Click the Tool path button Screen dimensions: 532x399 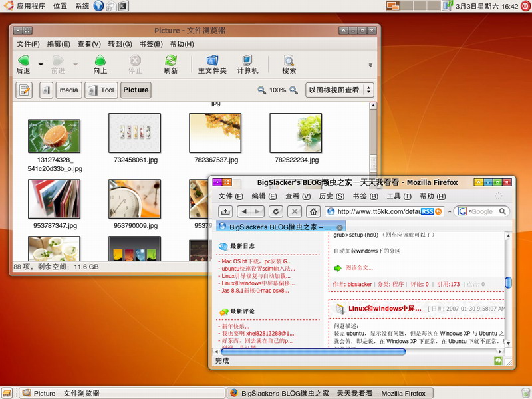pos(102,90)
